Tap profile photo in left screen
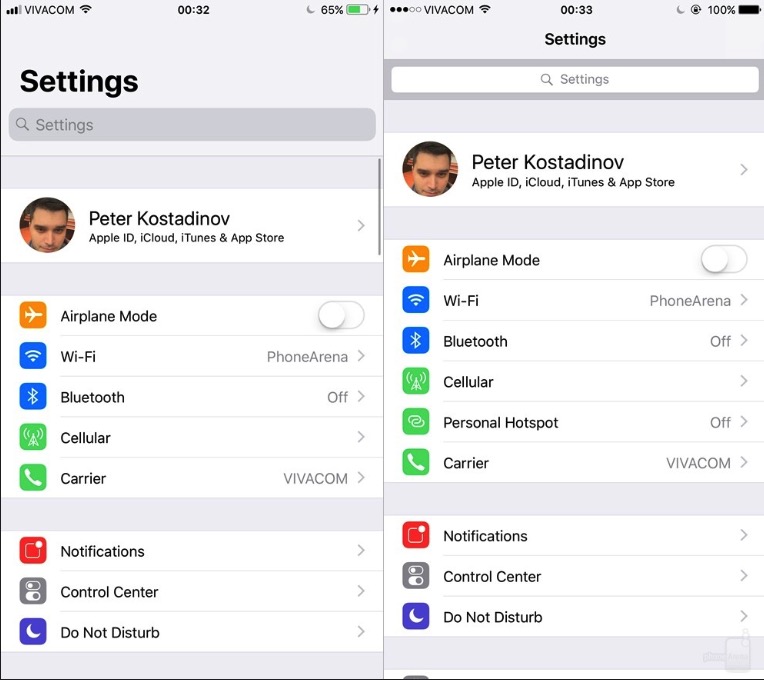The width and height of the screenshot is (764, 680). point(47,225)
